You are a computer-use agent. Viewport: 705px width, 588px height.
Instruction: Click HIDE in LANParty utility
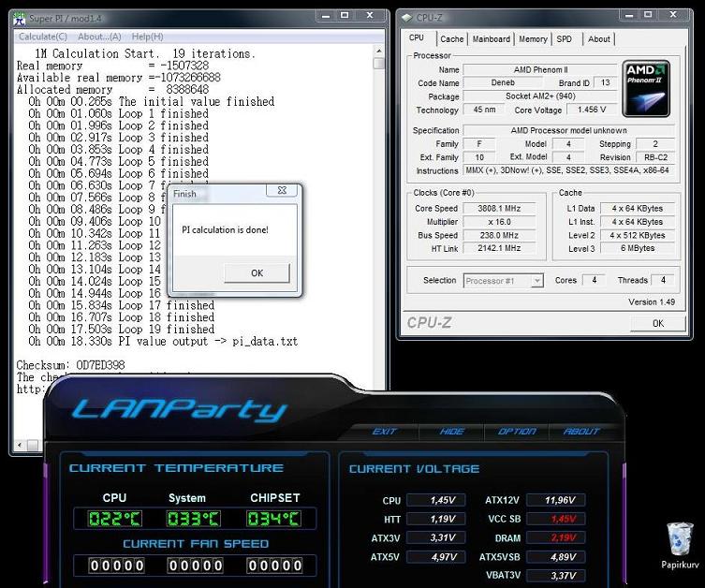point(451,432)
